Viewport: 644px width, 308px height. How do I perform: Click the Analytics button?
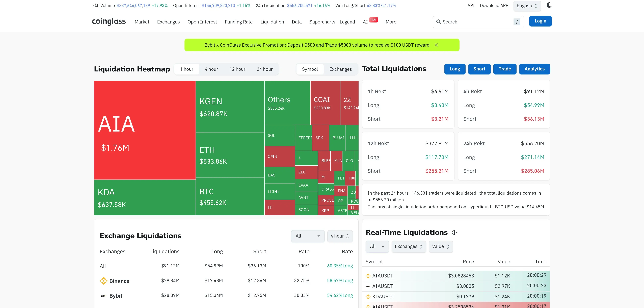coord(534,69)
